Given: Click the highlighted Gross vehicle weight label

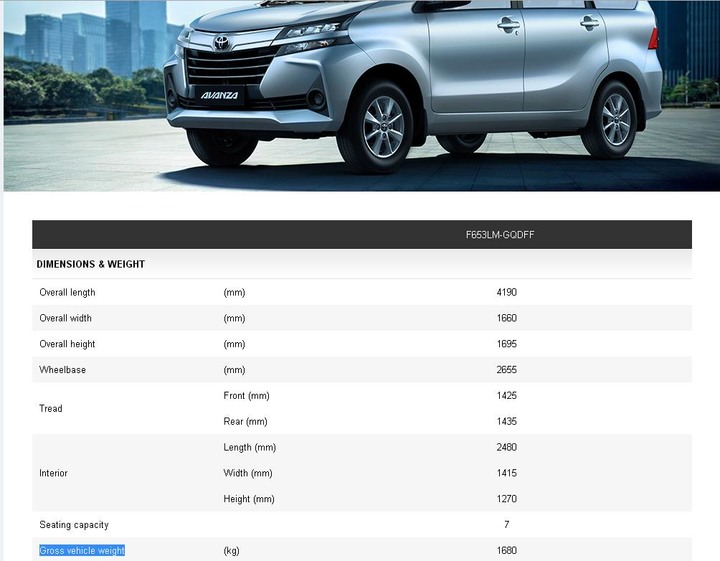Looking at the screenshot, I should click(x=82, y=550).
